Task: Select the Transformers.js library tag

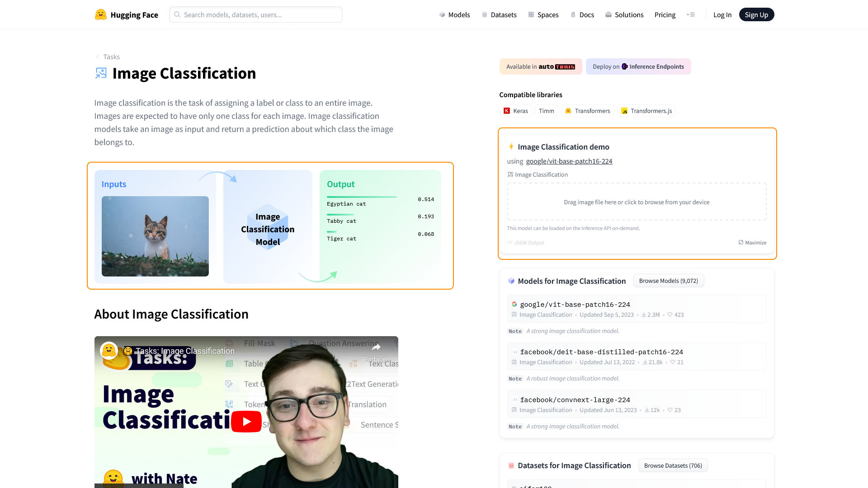Action: [x=646, y=111]
